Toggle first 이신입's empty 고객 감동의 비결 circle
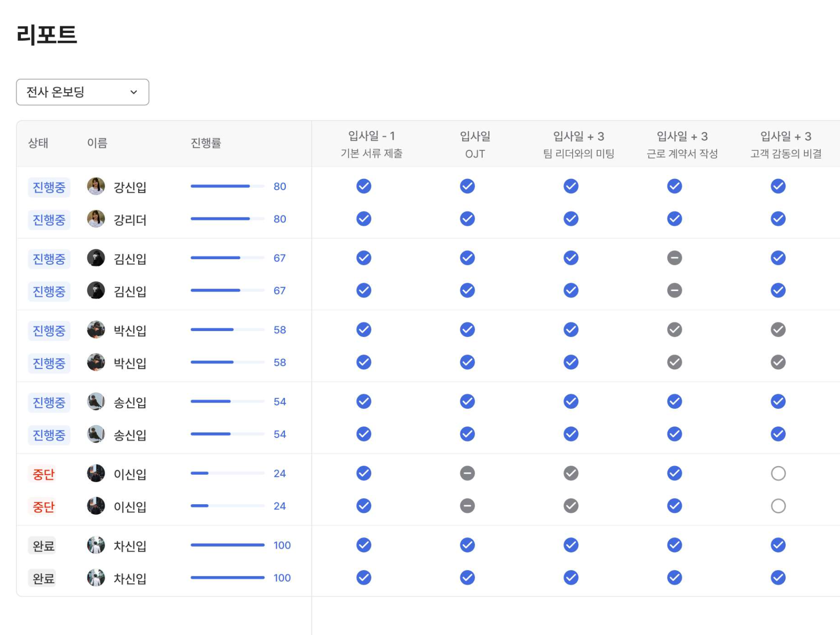The width and height of the screenshot is (840, 635). pos(777,473)
